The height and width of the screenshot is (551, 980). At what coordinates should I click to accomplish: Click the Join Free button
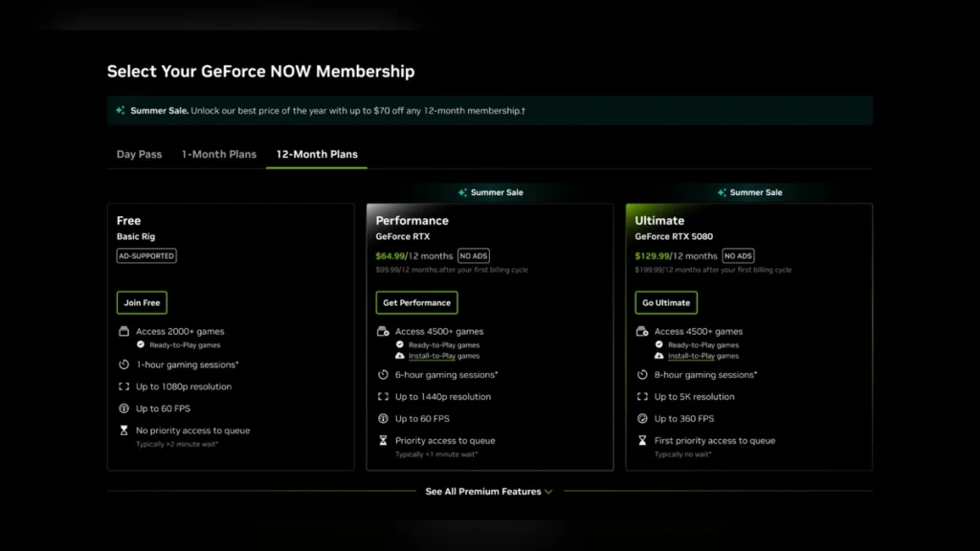pos(142,302)
